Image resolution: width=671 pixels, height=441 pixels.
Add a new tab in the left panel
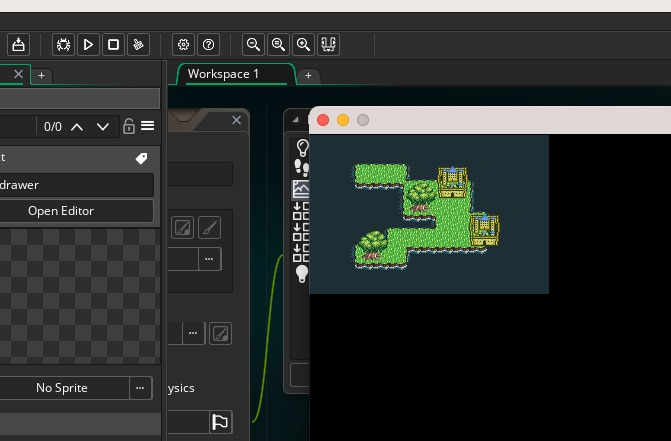tap(41, 76)
